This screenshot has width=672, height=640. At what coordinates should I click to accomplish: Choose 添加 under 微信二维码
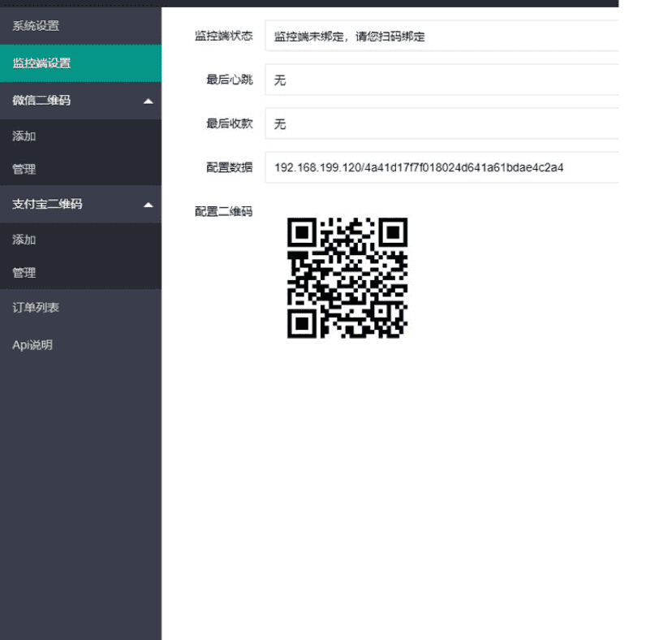click(80, 136)
